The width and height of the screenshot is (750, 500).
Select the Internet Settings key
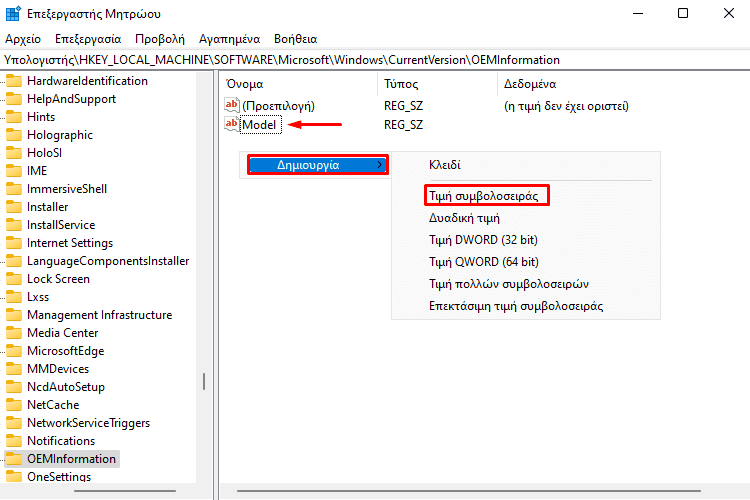pyautogui.click(x=70, y=243)
